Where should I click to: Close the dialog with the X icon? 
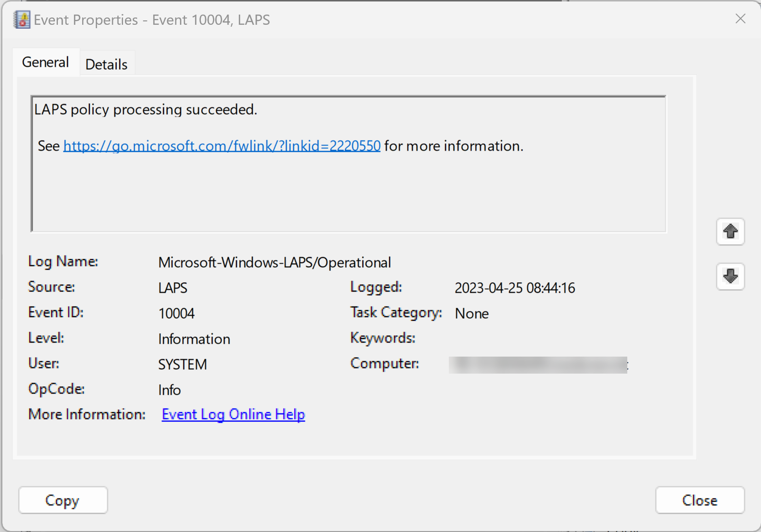coord(740,19)
